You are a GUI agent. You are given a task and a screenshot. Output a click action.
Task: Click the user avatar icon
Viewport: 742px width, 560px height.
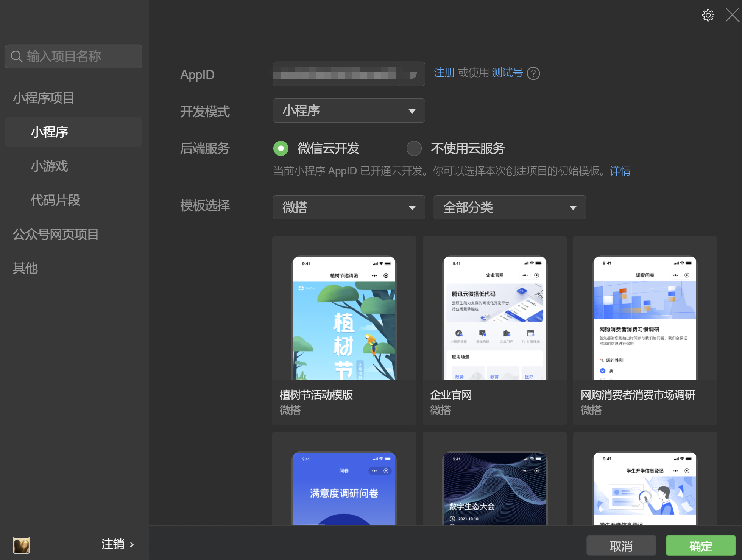(21, 545)
